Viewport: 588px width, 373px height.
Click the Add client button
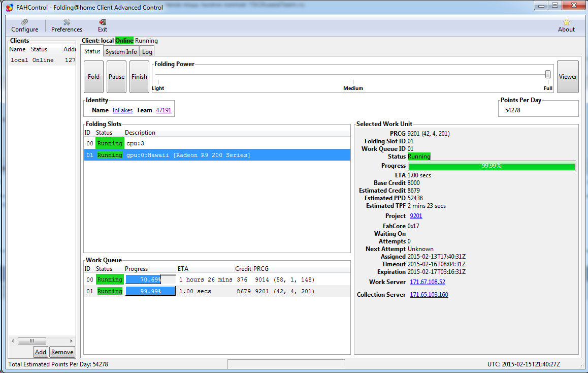point(41,352)
